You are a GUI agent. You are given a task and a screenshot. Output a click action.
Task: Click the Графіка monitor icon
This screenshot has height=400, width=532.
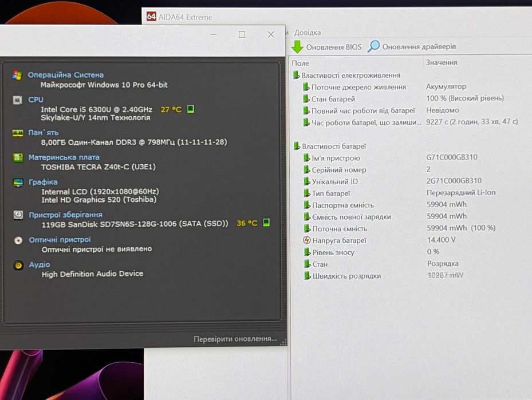coord(18,183)
